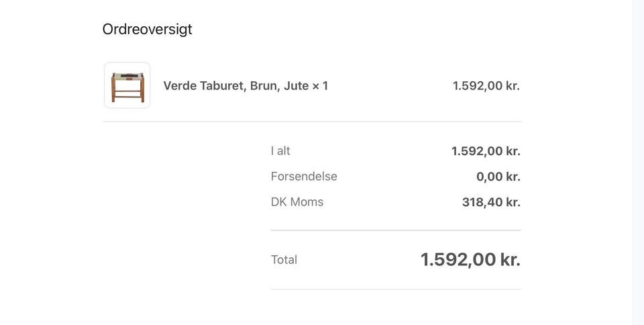Viewport: 644px width, 325px height.
Task: Click the large Total amount 1.592,00 kr.
Action: pos(470,259)
